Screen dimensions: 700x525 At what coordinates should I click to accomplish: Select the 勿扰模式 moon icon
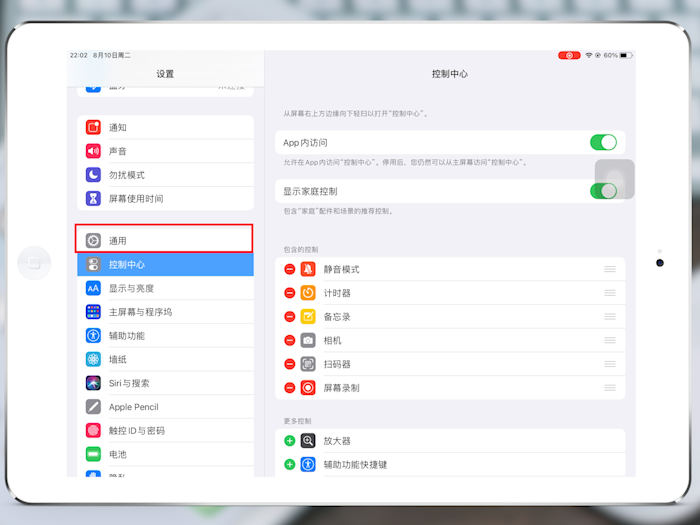[93, 175]
